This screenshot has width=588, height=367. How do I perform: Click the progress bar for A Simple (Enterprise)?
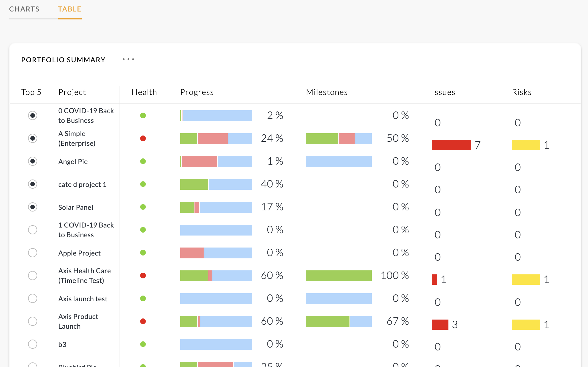(x=216, y=139)
